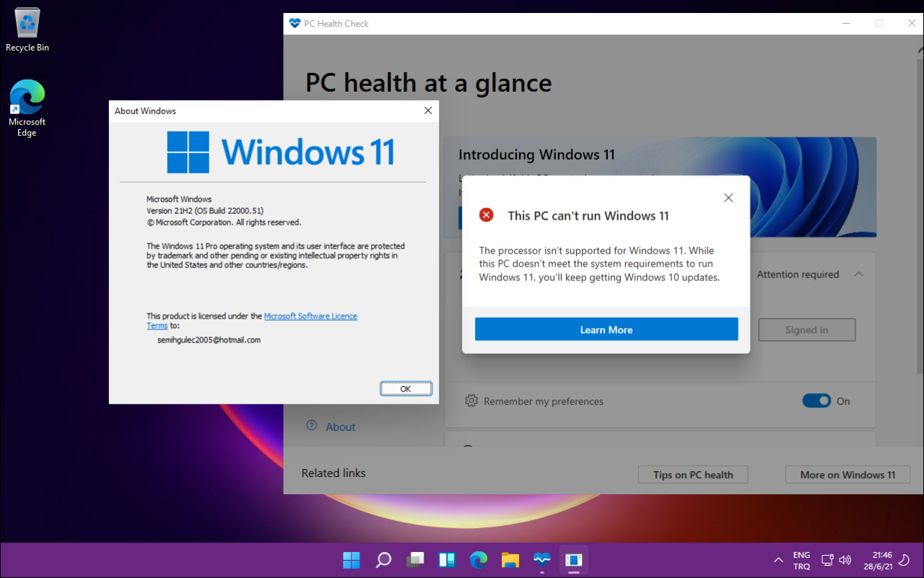
Task: Maximize the PC Health Check window
Action: point(879,23)
